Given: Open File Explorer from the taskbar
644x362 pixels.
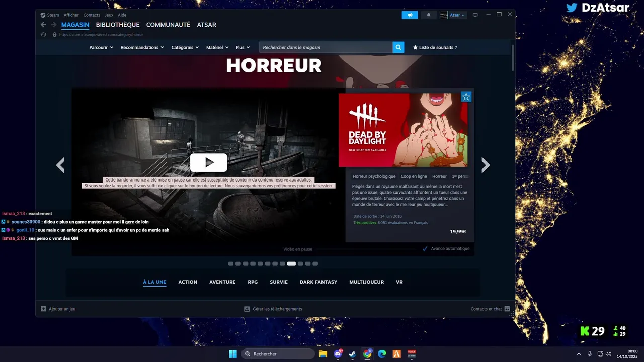Looking at the screenshot, I should [323, 354].
